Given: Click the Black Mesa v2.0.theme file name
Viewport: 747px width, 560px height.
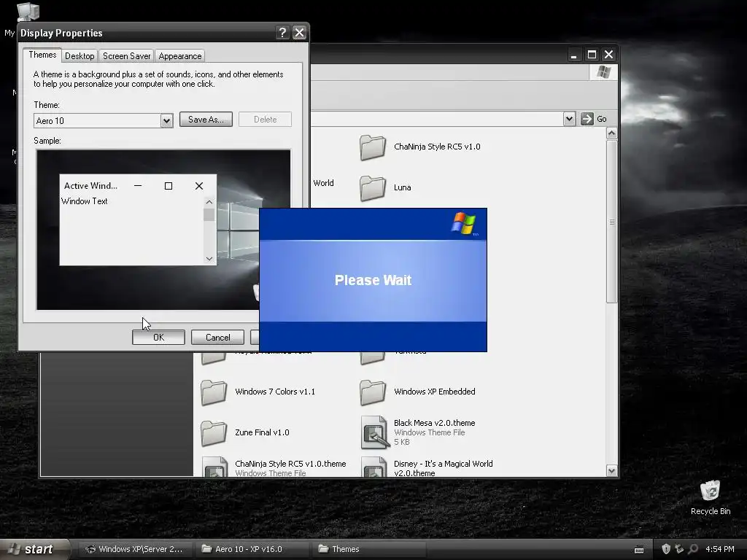Looking at the screenshot, I should coord(435,423).
